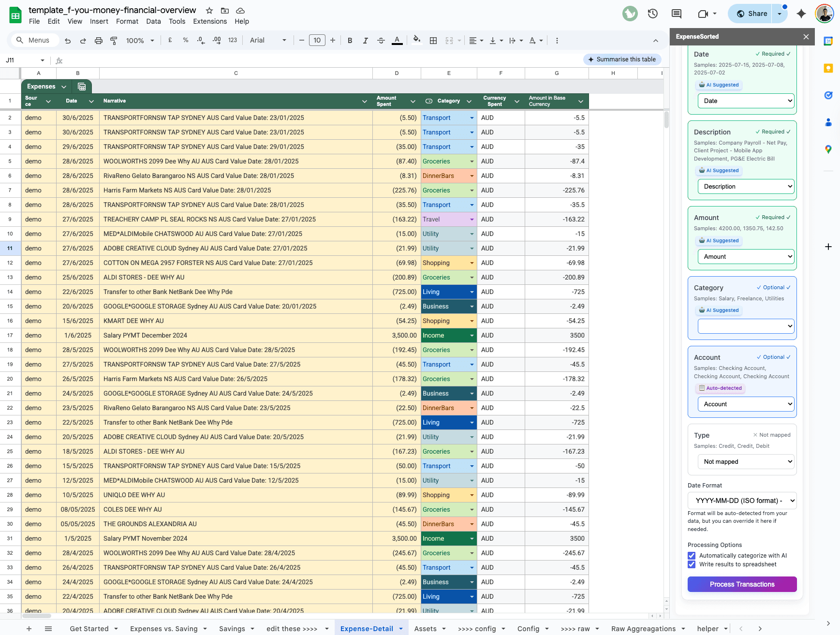
Task: Click the table view icon next to Expenses
Action: pyautogui.click(x=82, y=87)
